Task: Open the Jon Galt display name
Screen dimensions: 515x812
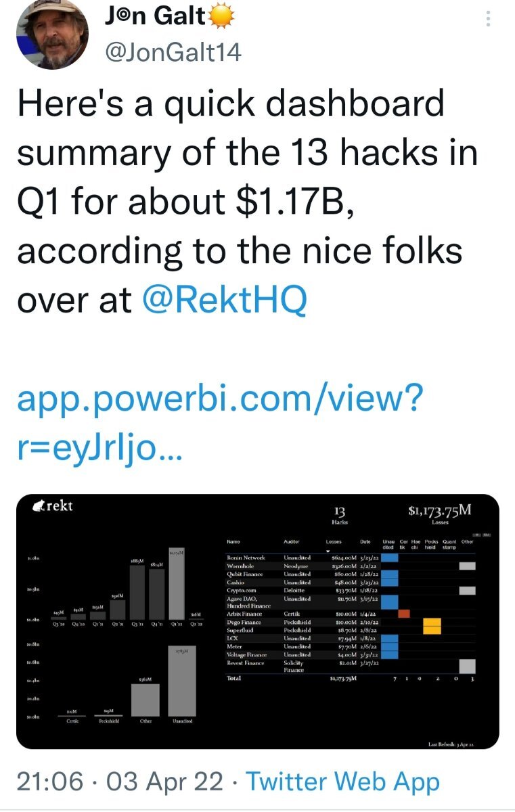Action: click(x=154, y=15)
